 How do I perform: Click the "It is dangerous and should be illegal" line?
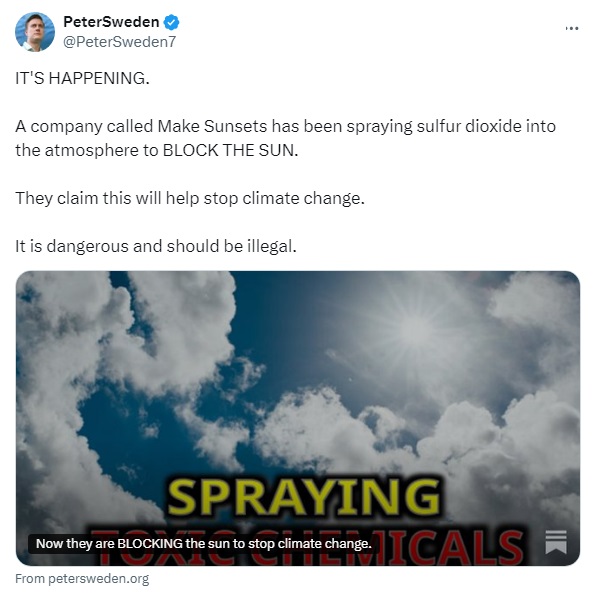point(156,246)
